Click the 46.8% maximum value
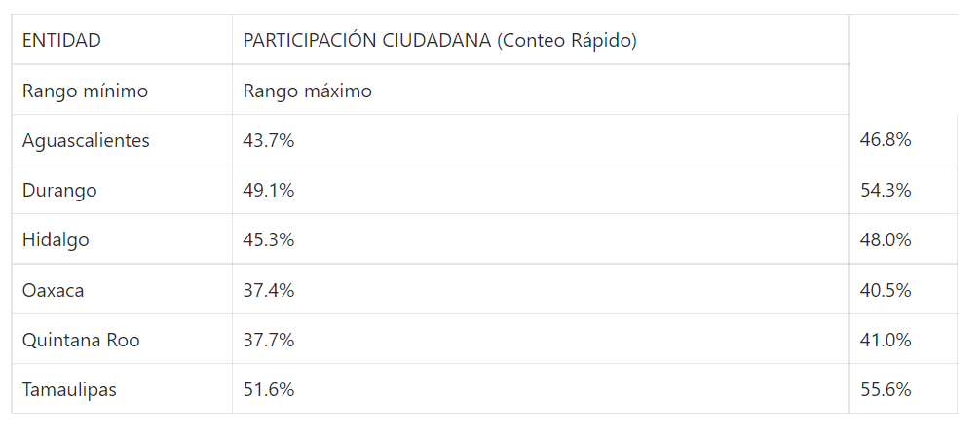Viewport: 980px width, 436px height. click(x=886, y=140)
